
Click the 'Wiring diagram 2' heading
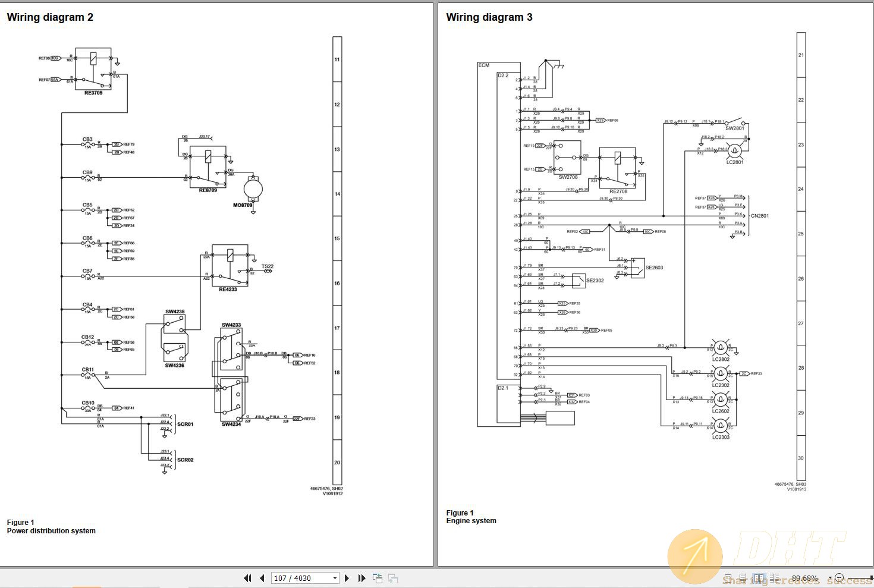point(50,17)
